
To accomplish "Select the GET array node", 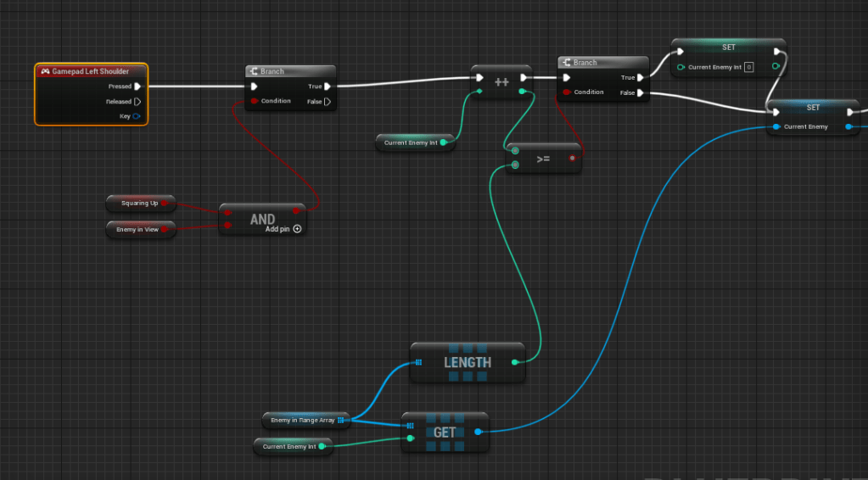I will click(445, 432).
